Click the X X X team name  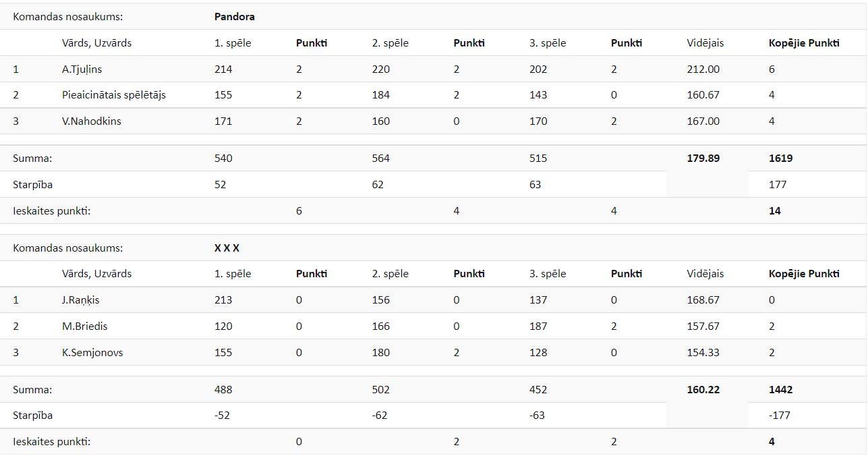(x=227, y=248)
